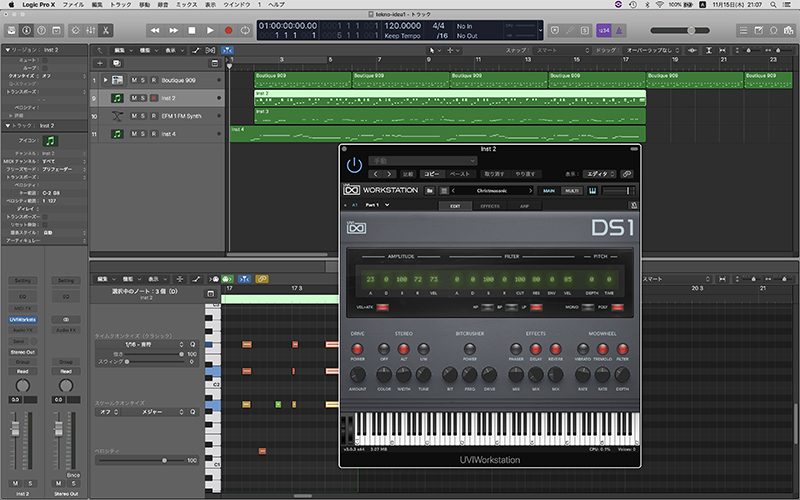
Task: Open the Mixer icon in control bar
Action: (x=90, y=31)
